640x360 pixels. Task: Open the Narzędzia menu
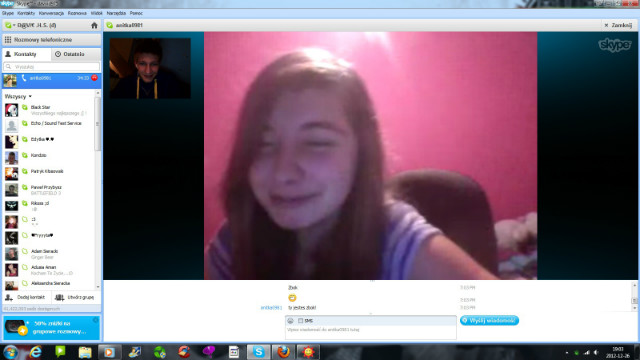click(x=116, y=13)
